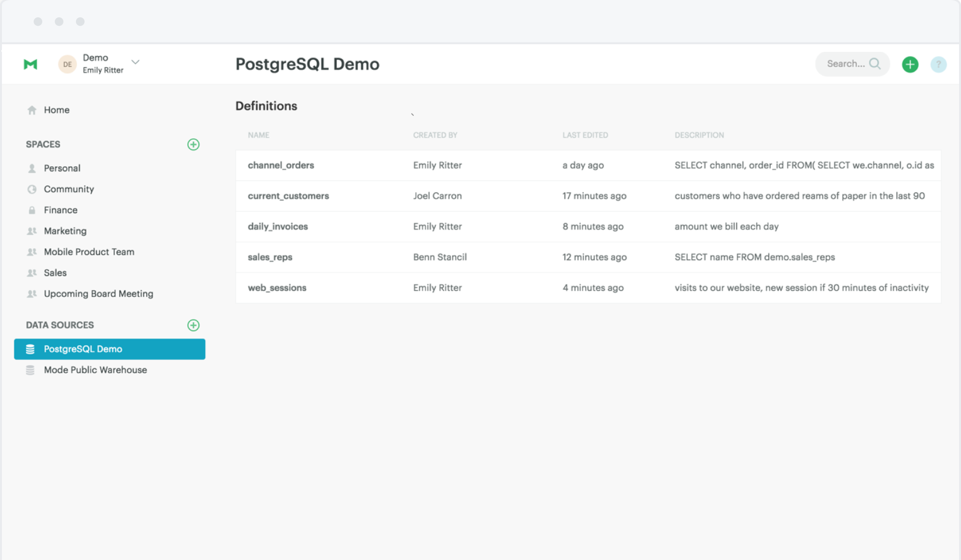Add a new data source plus icon
961x560 pixels.
193,325
